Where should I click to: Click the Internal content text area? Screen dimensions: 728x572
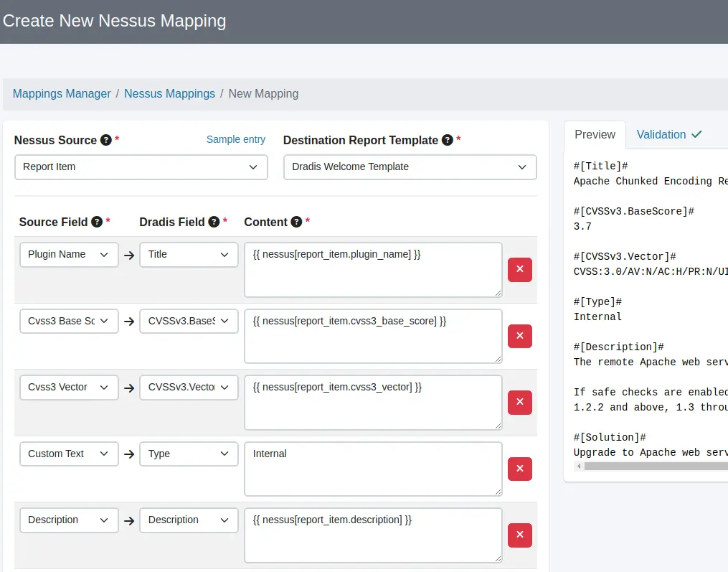pyautogui.click(x=373, y=469)
